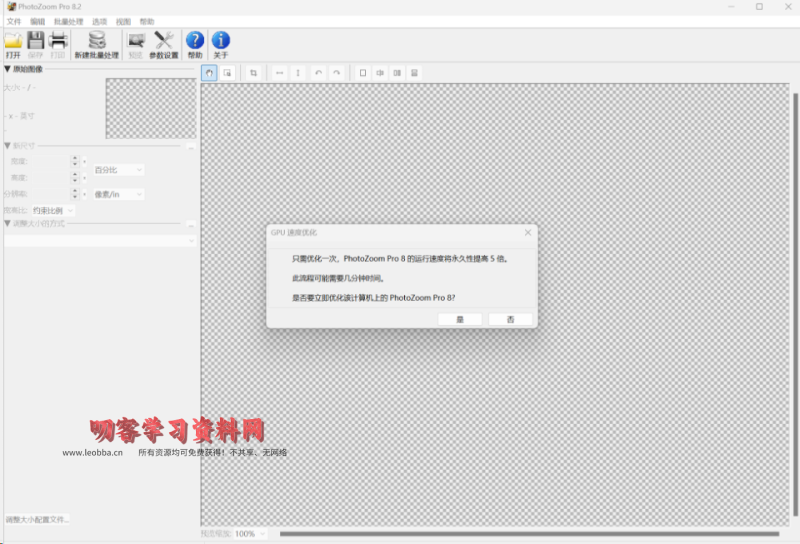Click the vertical scrollbar of the preview
The image size is (800, 544).
point(795,304)
